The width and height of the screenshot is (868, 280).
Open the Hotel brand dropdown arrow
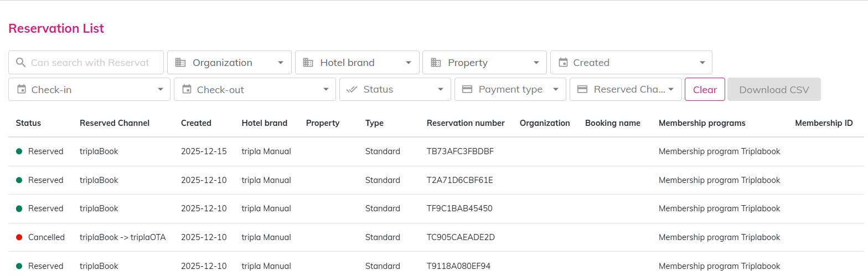tap(409, 63)
